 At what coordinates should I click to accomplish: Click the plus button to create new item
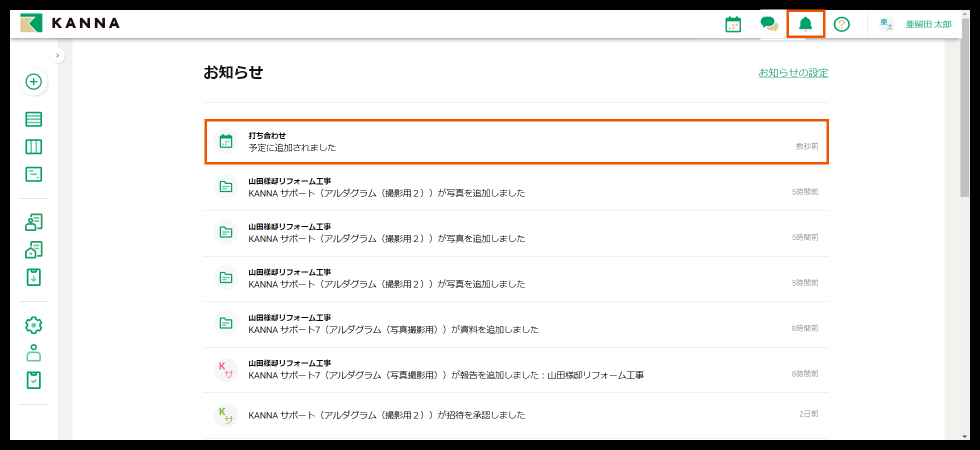[x=33, y=81]
